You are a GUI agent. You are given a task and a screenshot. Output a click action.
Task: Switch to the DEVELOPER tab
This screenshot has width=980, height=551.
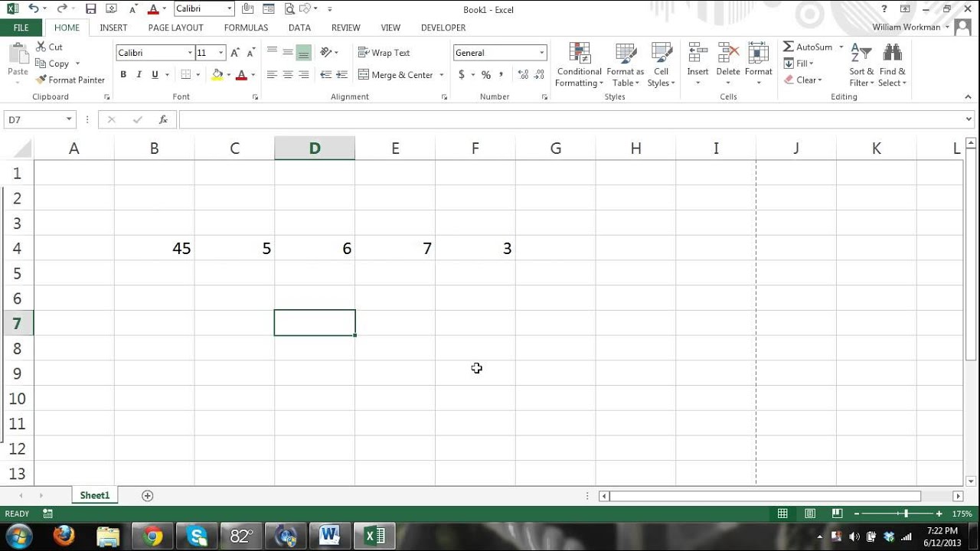tap(443, 28)
